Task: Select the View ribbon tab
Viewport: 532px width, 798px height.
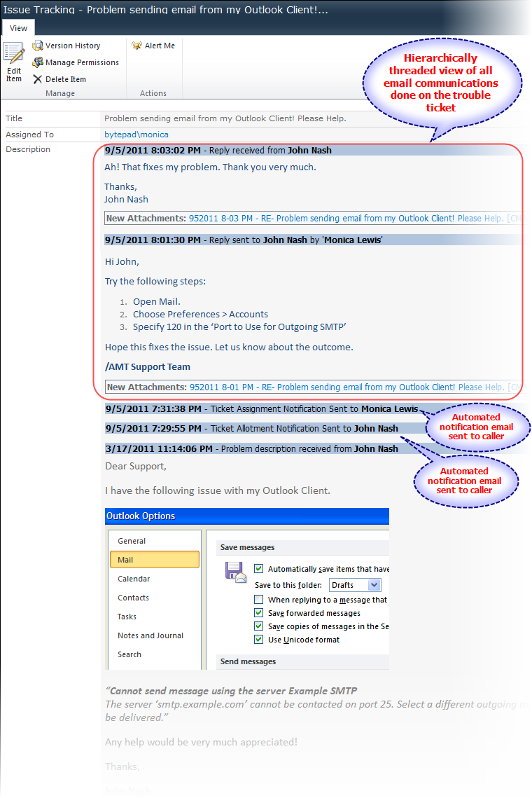Action: [19, 28]
